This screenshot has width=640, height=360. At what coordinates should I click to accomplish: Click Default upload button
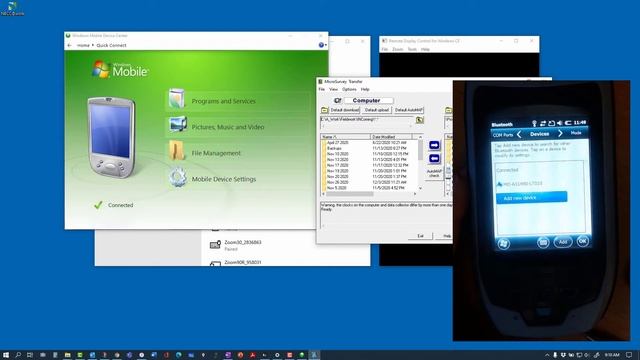tap(377, 110)
